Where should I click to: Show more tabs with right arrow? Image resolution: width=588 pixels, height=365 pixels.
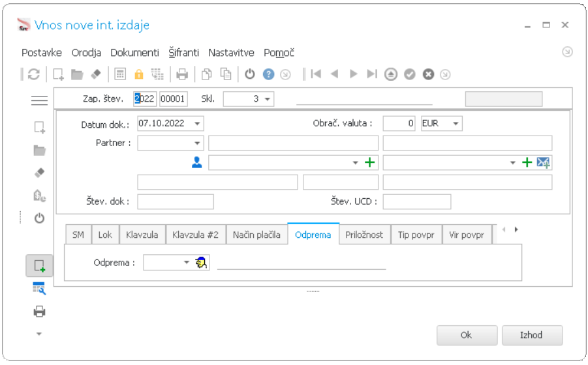pyautogui.click(x=516, y=229)
